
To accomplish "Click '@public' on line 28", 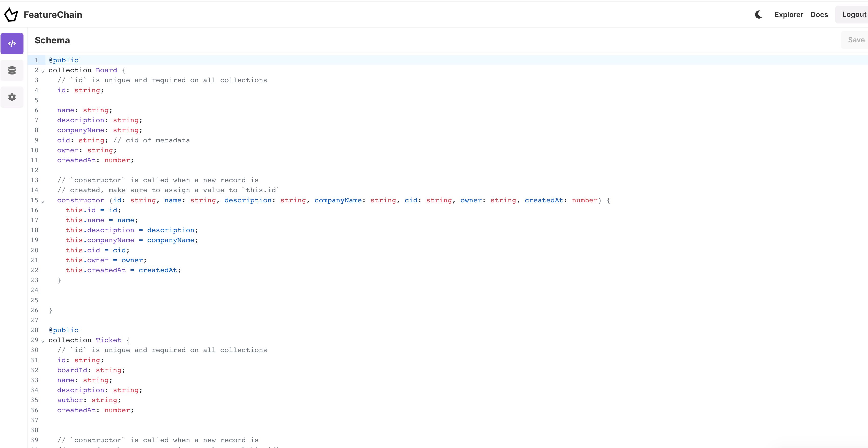I will coord(64,330).
